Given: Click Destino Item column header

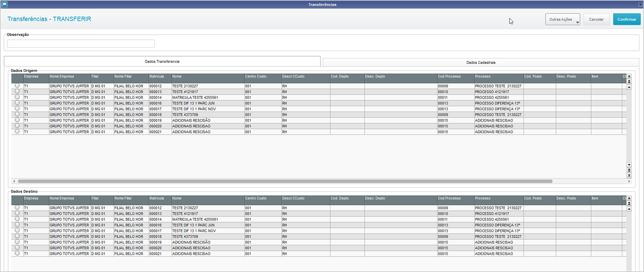Looking at the screenshot, I should coord(606,200).
